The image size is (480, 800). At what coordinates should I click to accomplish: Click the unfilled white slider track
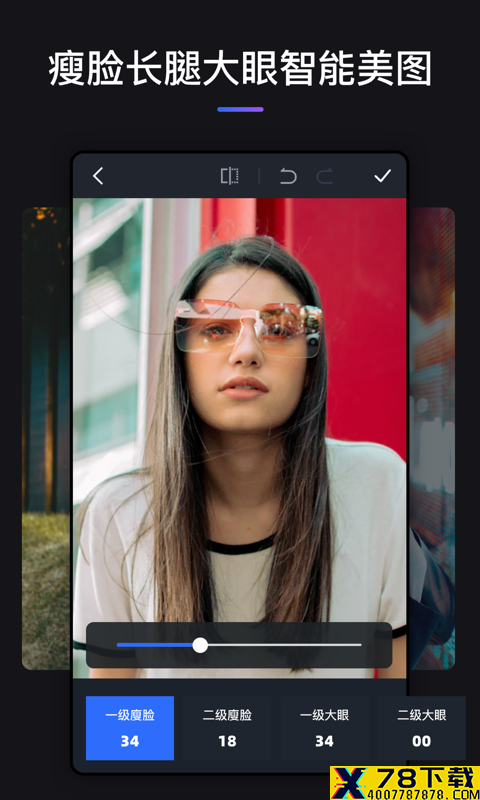click(x=285, y=645)
